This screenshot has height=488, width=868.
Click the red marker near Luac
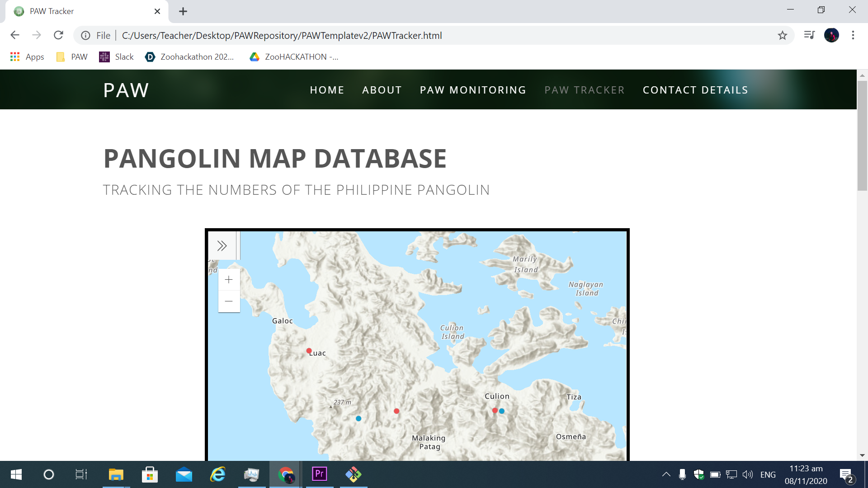309,351
